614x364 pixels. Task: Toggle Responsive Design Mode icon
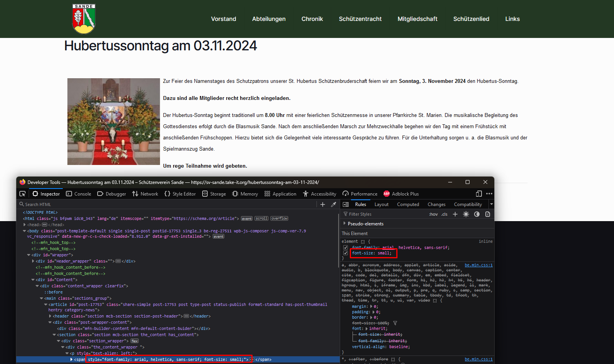(479, 194)
